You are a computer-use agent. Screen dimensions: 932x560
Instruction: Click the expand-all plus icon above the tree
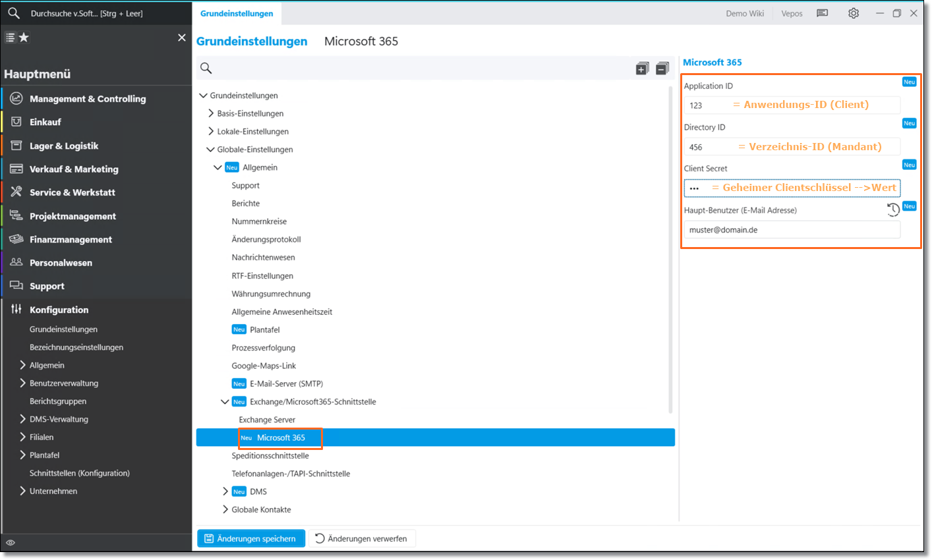[x=642, y=69]
